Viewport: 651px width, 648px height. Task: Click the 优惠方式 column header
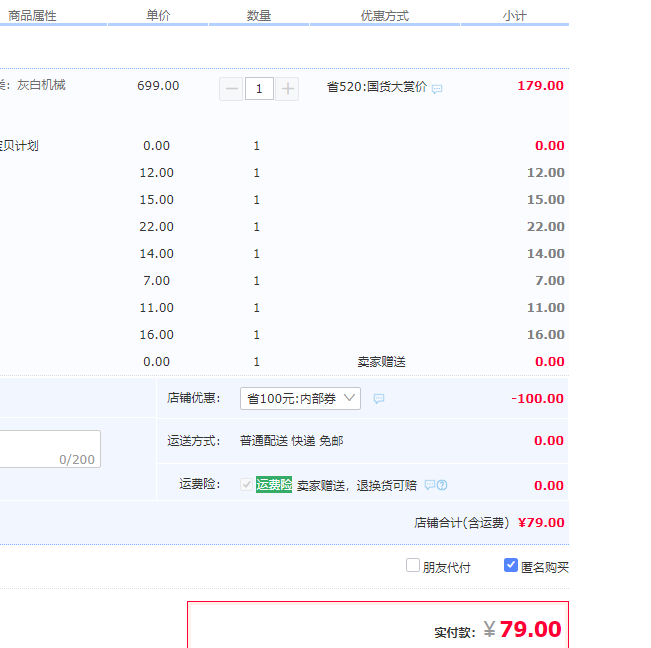[385, 16]
